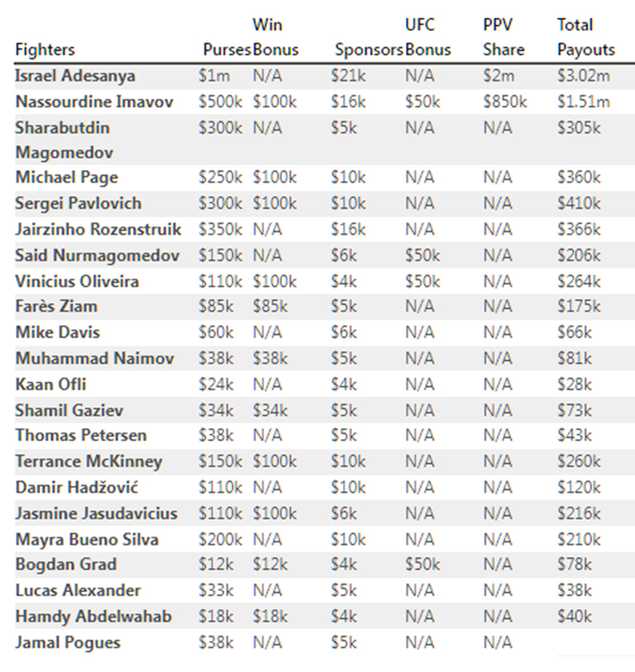Select the Israel Adesanya fighter name

point(75,76)
